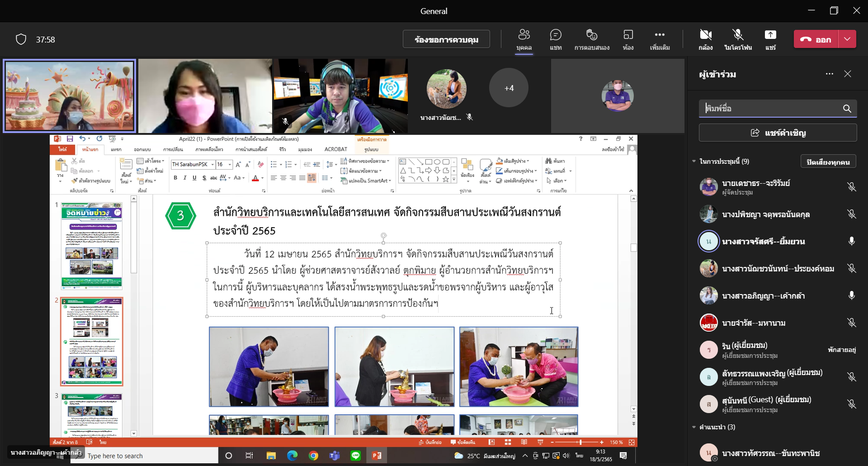Toggle mic for นายจำรัส--มหานาม
Screen dimensions: 868x466
point(851,323)
